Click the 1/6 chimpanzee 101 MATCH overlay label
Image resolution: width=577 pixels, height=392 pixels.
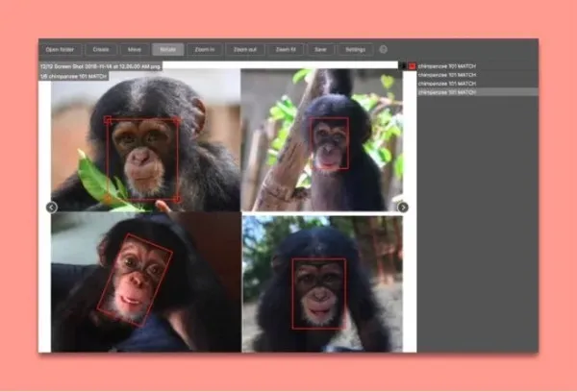(x=74, y=77)
